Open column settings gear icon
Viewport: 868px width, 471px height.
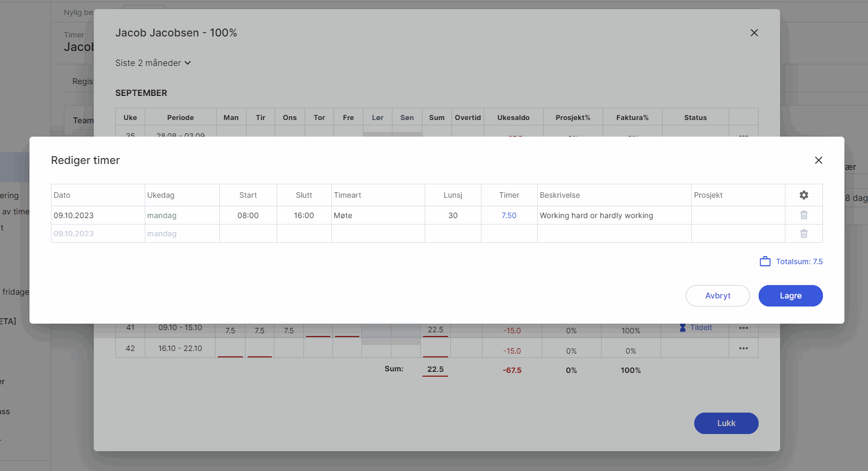tap(804, 195)
